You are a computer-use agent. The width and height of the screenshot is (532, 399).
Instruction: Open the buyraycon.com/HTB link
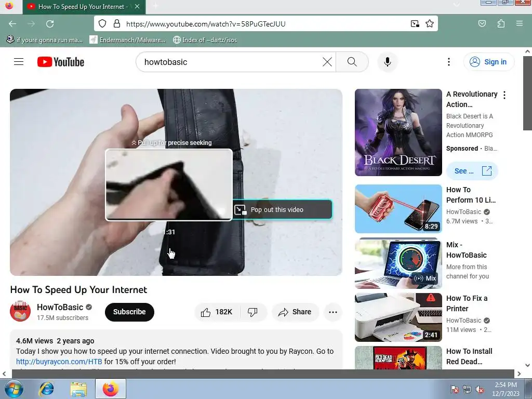point(59,362)
